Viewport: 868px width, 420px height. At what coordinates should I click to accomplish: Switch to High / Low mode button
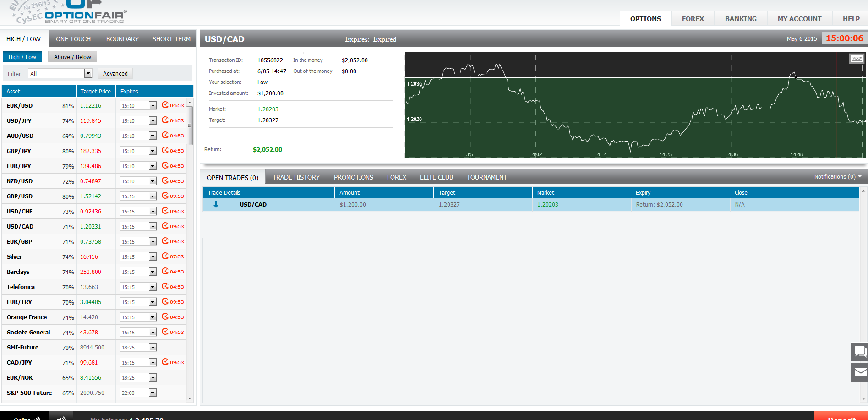click(22, 57)
